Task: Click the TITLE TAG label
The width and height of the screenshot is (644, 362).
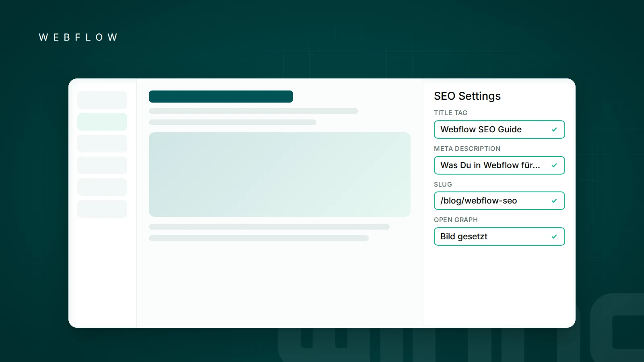Action: tap(450, 113)
